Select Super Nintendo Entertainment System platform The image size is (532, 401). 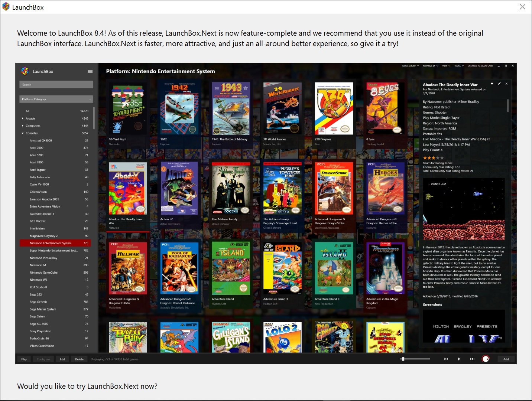point(55,251)
